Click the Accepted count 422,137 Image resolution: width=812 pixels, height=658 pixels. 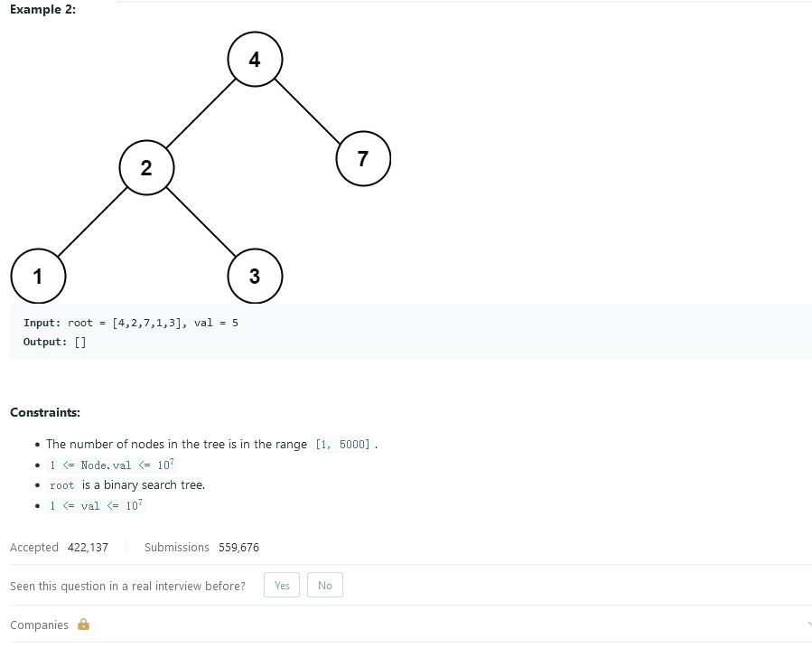coord(88,547)
